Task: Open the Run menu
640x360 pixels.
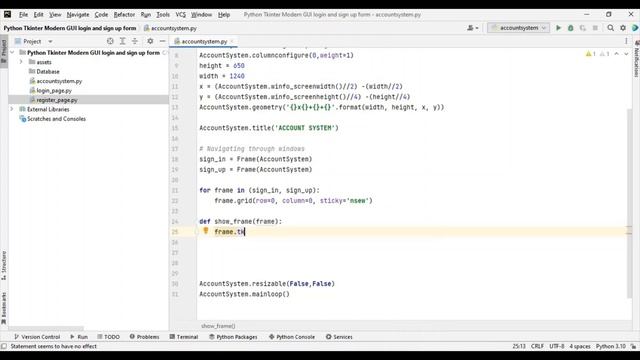Action: [146, 14]
